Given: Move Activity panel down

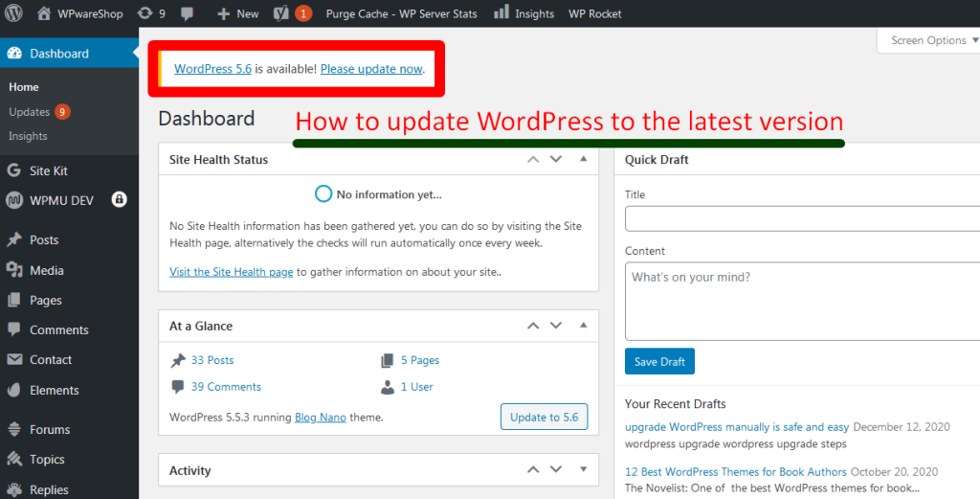Looking at the screenshot, I should click(x=556, y=469).
